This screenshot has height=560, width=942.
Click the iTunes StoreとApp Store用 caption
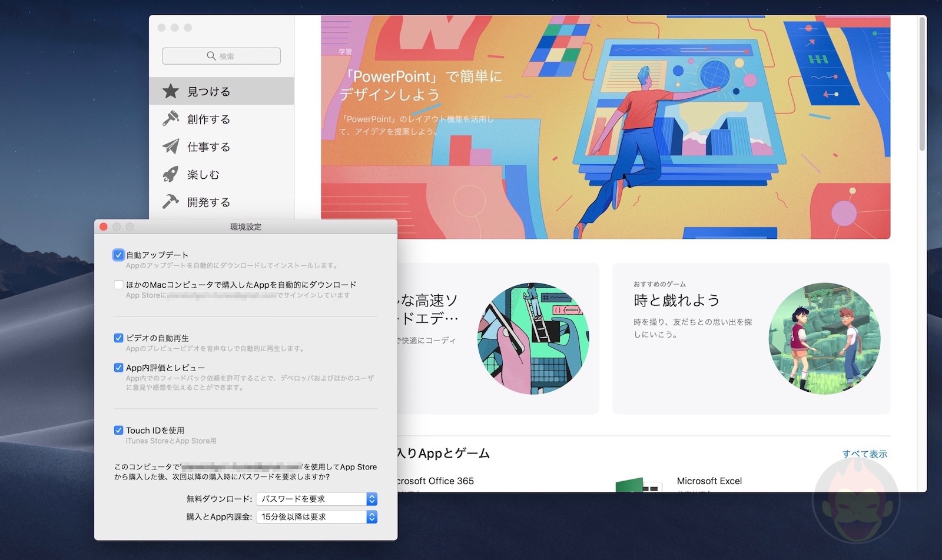click(x=171, y=441)
